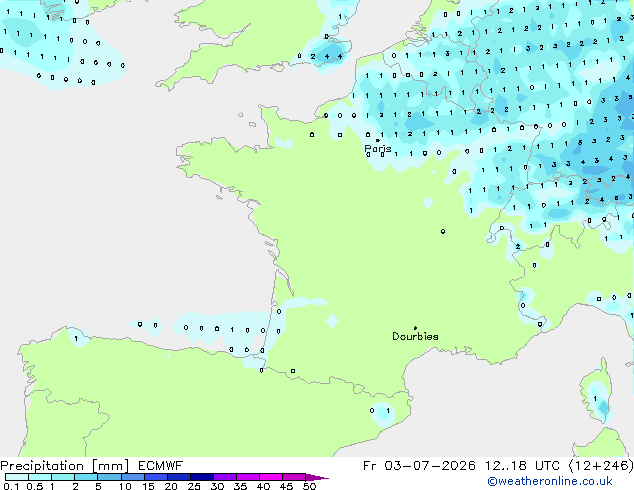Pick the 45–50 mm legend color swatch
This screenshot has height=490, width=634.
click(294, 477)
